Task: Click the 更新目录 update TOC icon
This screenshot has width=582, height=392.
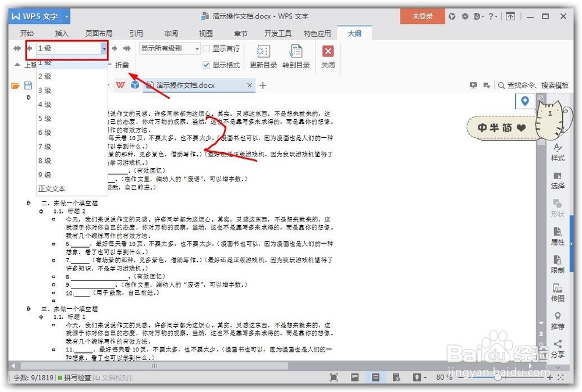Action: pyautogui.click(x=263, y=51)
